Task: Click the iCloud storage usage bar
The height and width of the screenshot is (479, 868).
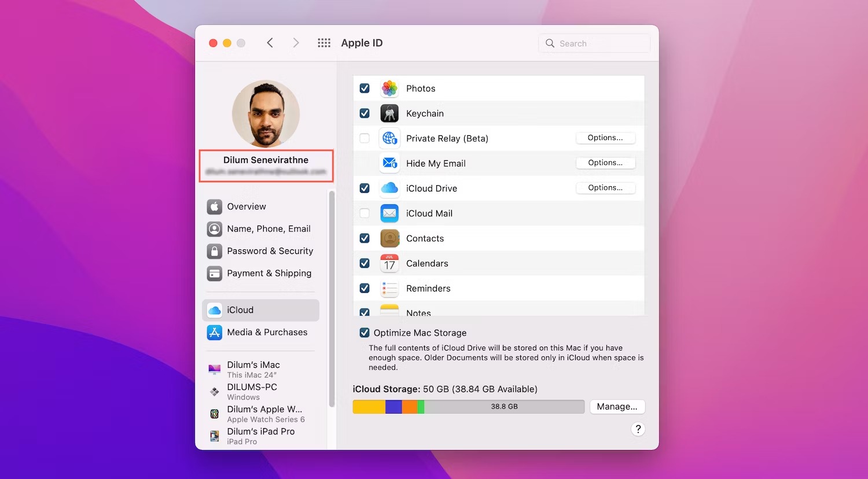Action: [x=468, y=407]
